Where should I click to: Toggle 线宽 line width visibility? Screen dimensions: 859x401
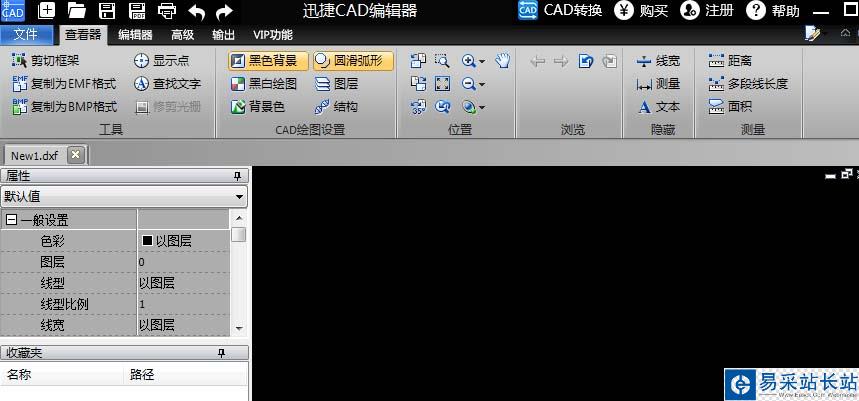coord(658,61)
